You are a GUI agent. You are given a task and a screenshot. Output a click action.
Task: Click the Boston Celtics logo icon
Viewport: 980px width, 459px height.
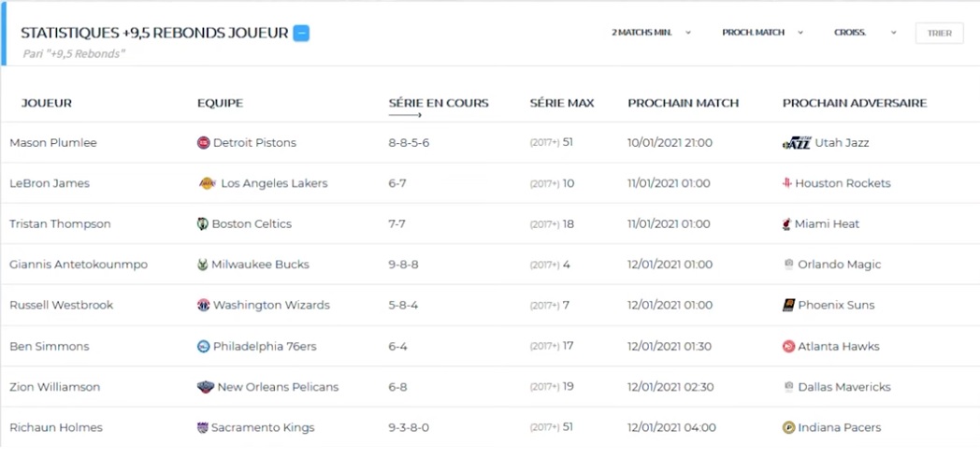click(x=203, y=224)
